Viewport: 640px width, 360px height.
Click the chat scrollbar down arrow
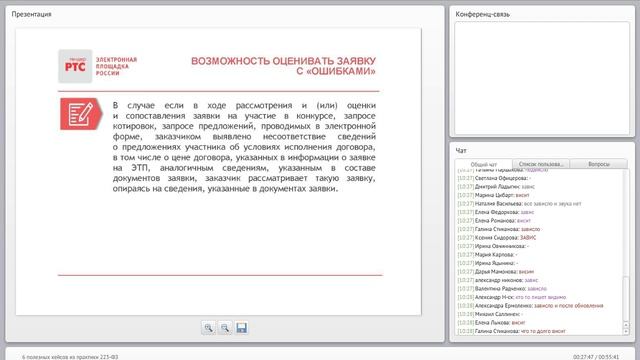626,331
